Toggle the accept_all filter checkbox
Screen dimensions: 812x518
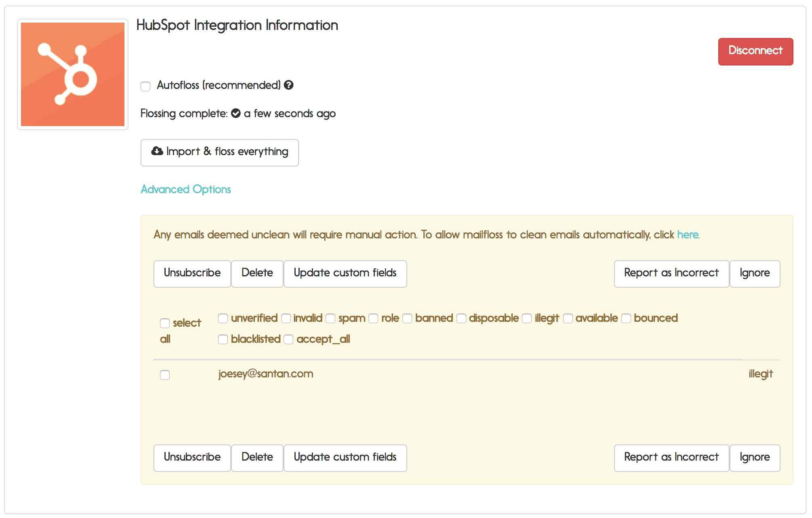coord(288,339)
